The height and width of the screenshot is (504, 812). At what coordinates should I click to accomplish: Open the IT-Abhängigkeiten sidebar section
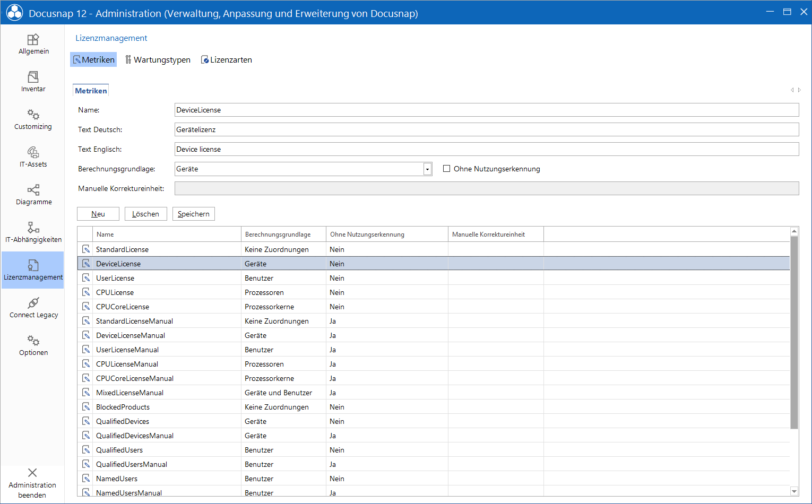(x=33, y=232)
